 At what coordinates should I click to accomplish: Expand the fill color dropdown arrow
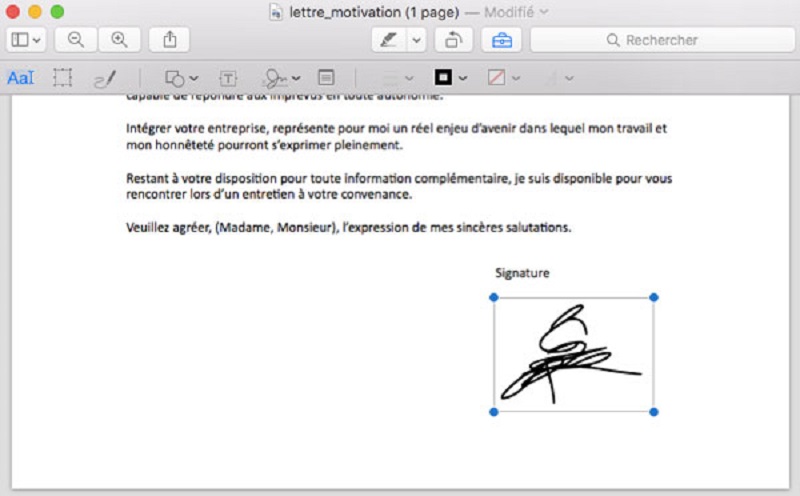tap(516, 78)
